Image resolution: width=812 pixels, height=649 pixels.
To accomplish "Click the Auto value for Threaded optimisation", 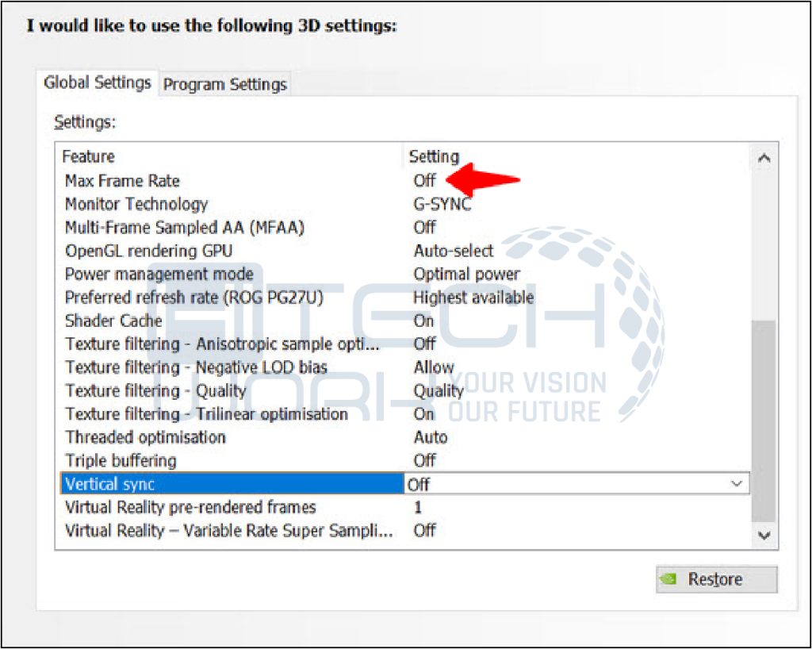I will [x=431, y=437].
